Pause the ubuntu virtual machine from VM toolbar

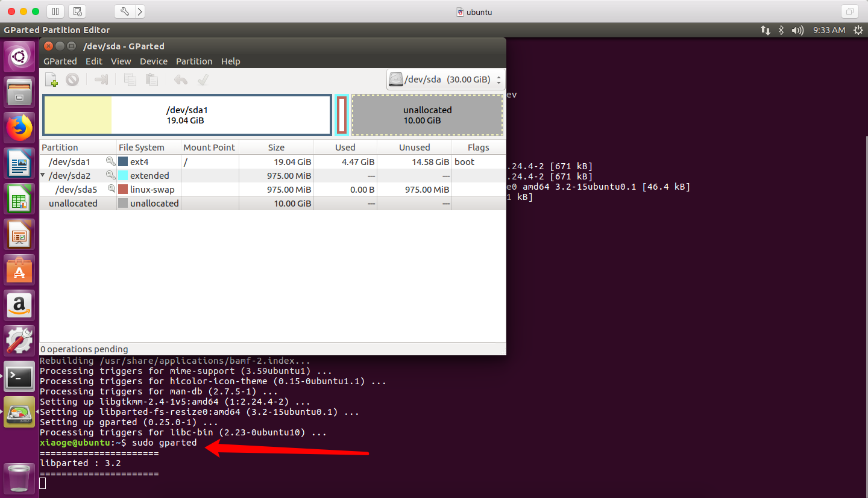tap(55, 11)
